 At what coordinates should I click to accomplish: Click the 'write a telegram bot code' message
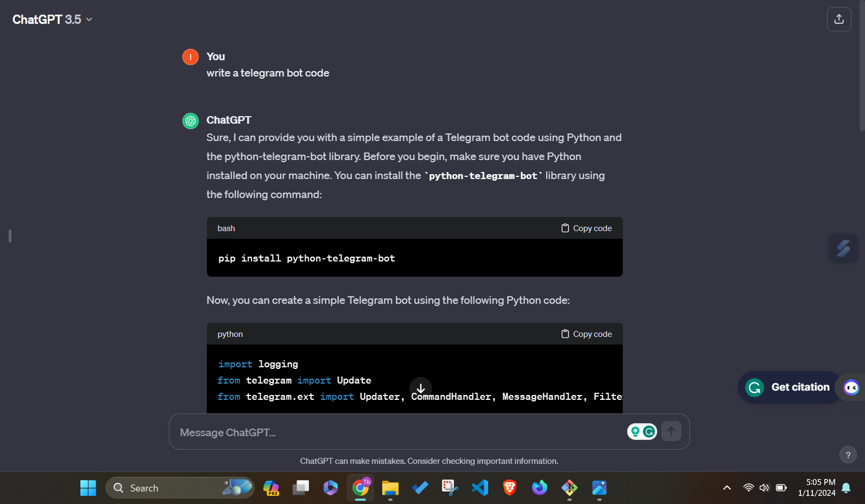tap(268, 73)
